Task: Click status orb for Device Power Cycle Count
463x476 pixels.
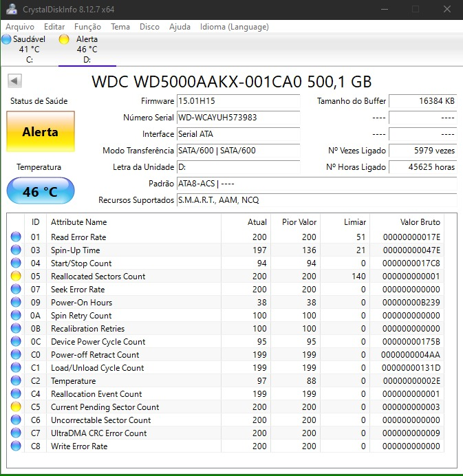Action: pos(16,341)
